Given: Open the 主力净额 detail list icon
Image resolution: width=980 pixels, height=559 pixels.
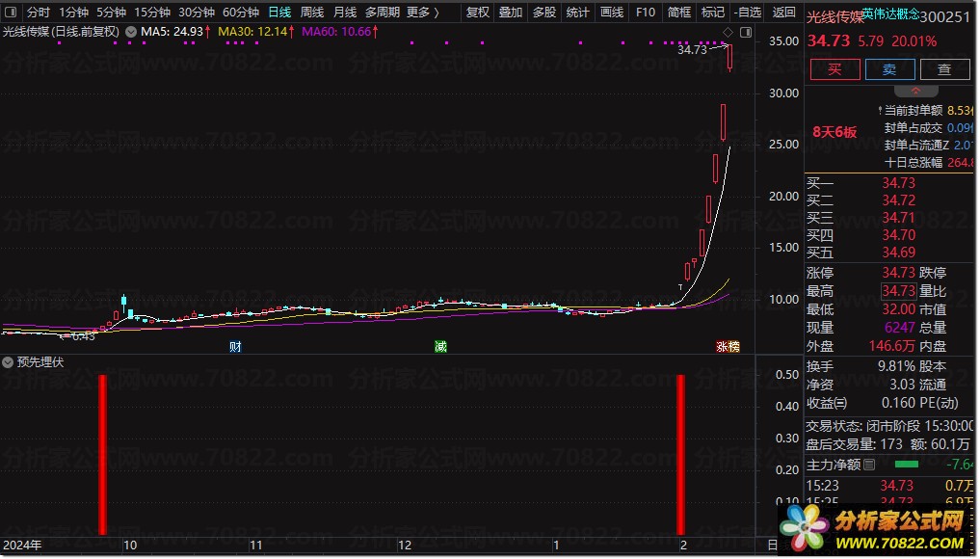Looking at the screenshot, I should pos(869,465).
